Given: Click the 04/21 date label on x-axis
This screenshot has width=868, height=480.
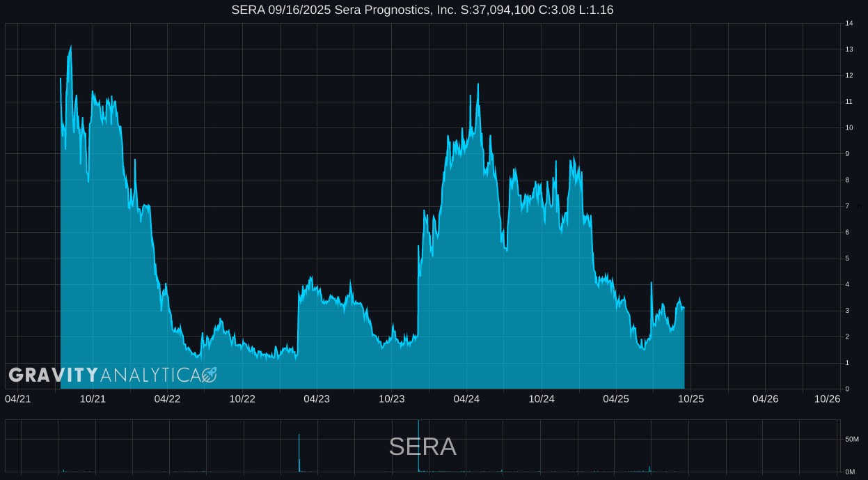Looking at the screenshot, I should point(17,399).
